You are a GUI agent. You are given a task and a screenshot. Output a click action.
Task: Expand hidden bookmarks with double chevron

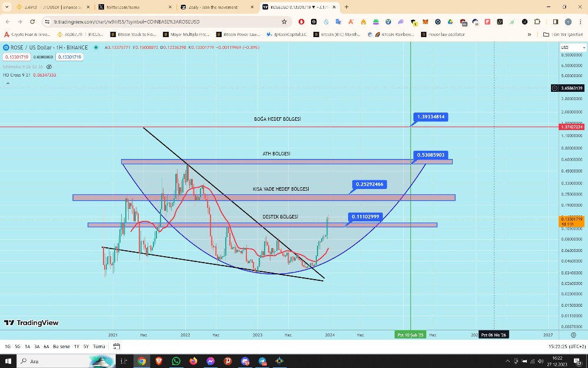click(529, 34)
